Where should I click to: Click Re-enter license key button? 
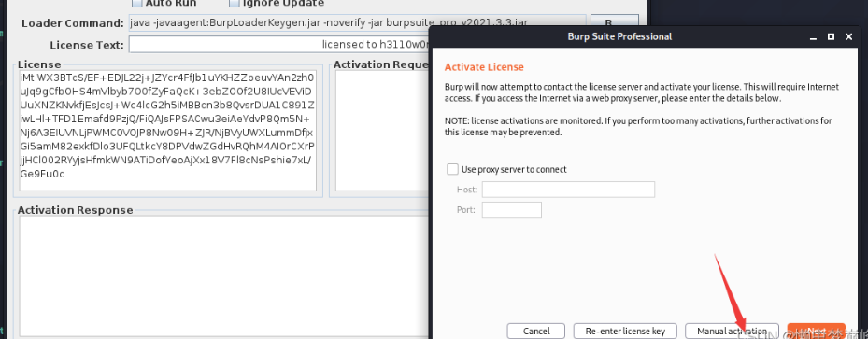tap(625, 332)
